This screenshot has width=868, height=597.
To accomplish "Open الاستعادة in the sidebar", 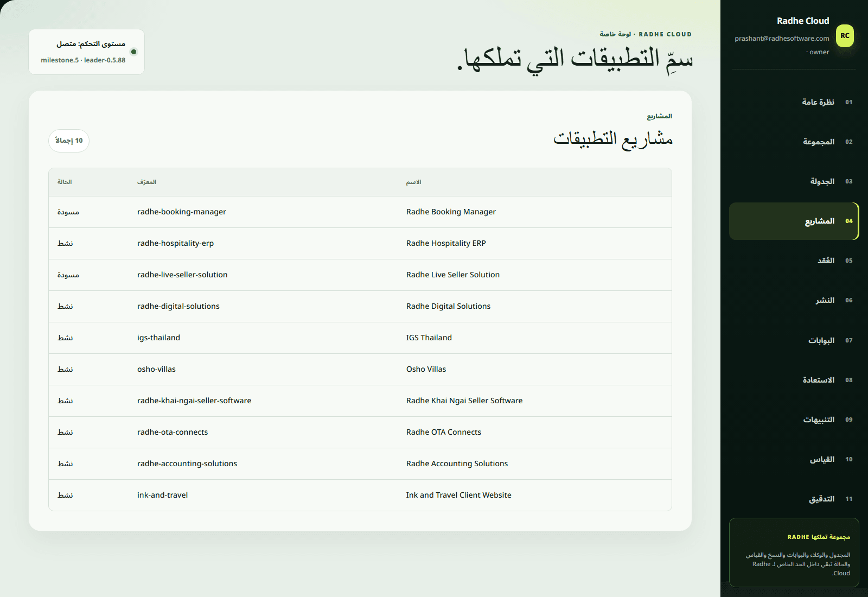I will pyautogui.click(x=794, y=380).
